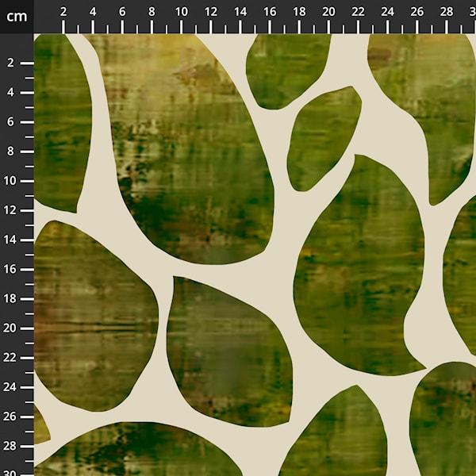Select the "4" label on the vertical ruler

(10, 92)
